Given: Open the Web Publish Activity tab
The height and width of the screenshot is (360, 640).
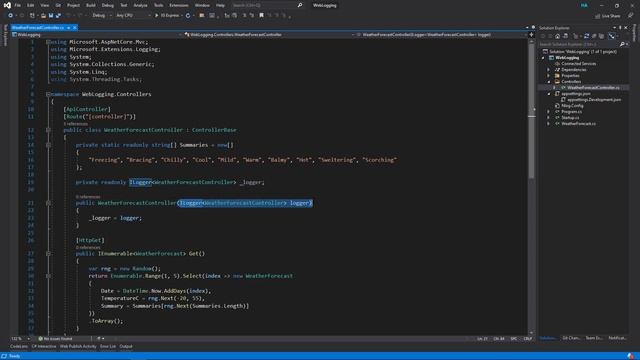Looking at the screenshot, I should [78, 347].
